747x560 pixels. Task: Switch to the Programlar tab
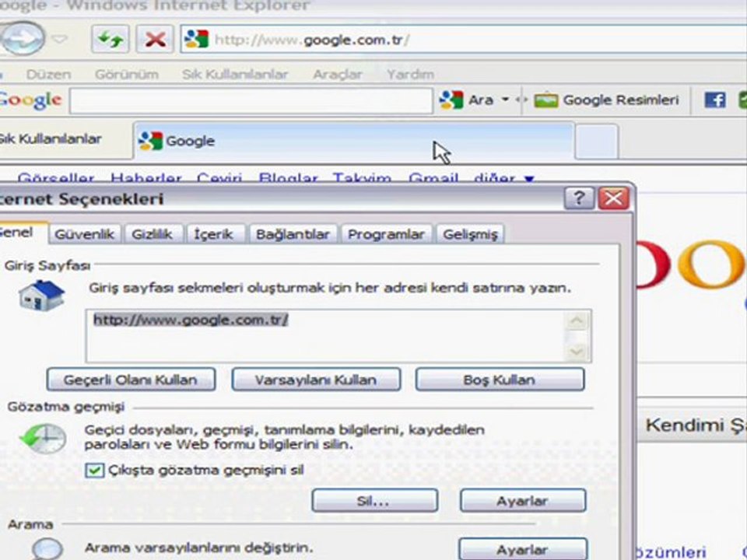click(x=386, y=234)
